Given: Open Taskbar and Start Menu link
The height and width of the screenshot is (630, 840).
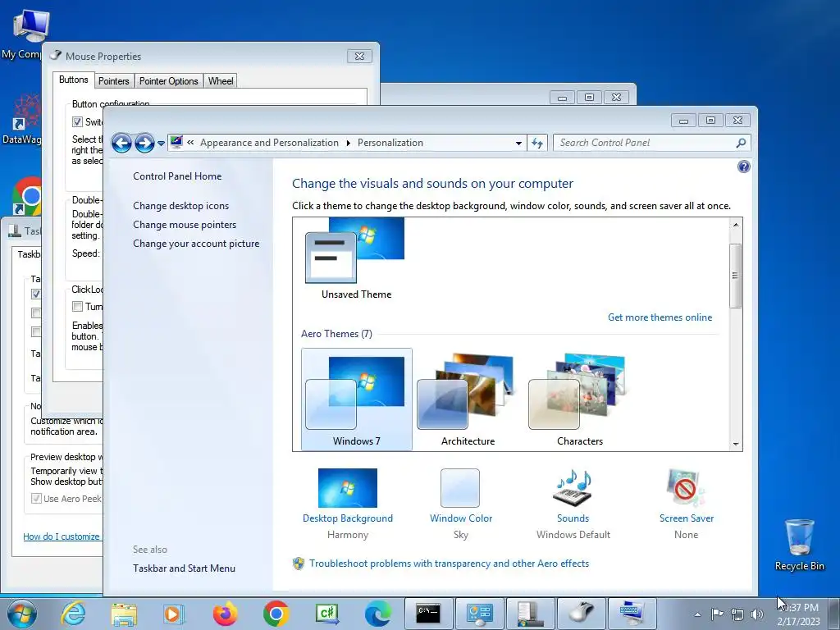Looking at the screenshot, I should [184, 568].
